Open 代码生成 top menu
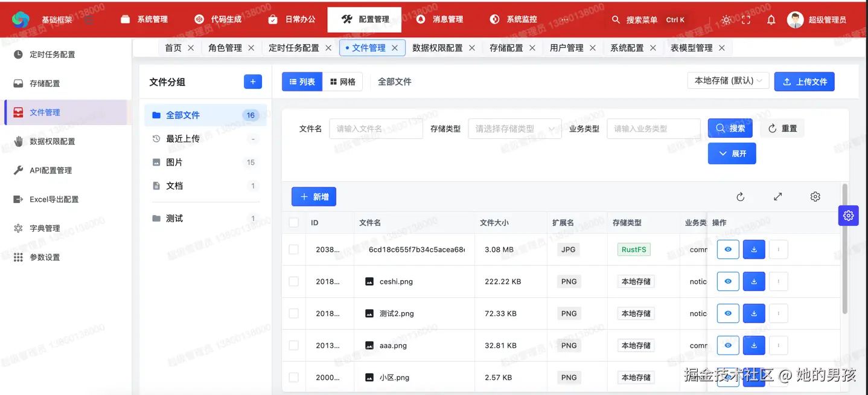 point(218,19)
